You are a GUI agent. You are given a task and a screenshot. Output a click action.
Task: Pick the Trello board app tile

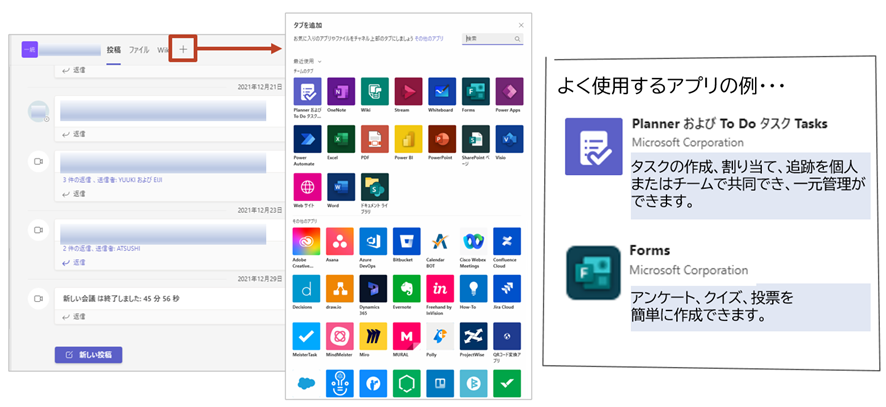(440, 384)
